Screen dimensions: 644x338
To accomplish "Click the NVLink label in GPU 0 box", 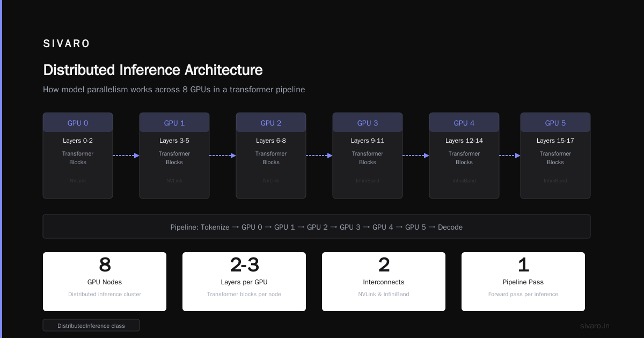I will [x=78, y=181].
